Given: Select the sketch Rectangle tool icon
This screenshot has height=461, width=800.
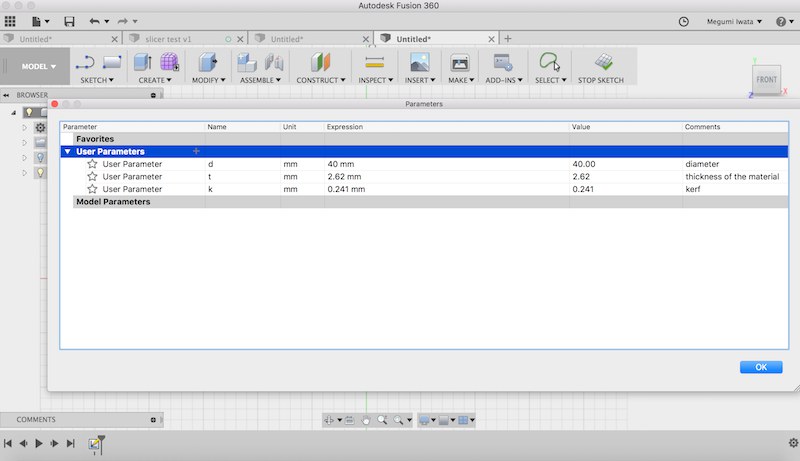Looking at the screenshot, I should 112,62.
